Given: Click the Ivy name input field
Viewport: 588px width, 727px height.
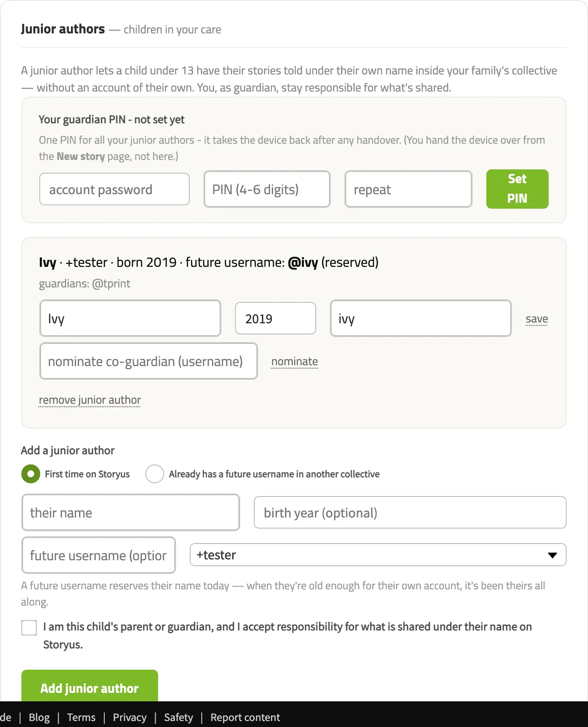Looking at the screenshot, I should click(130, 318).
